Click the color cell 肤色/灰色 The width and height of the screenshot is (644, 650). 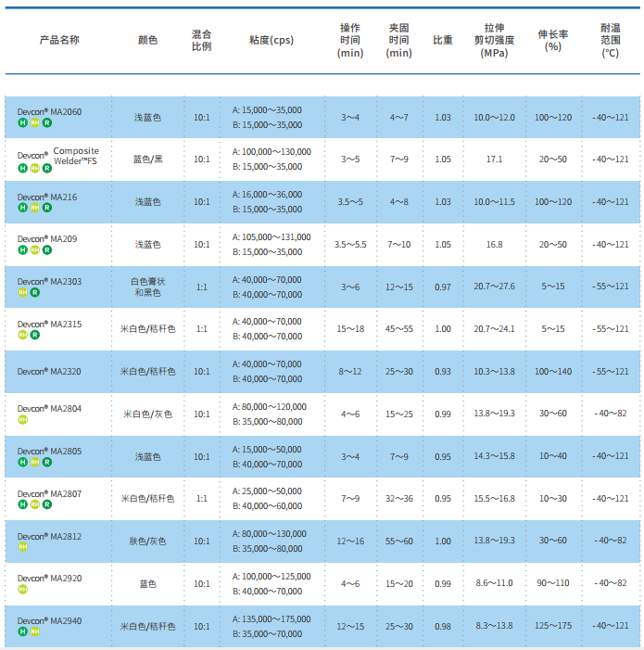(148, 541)
